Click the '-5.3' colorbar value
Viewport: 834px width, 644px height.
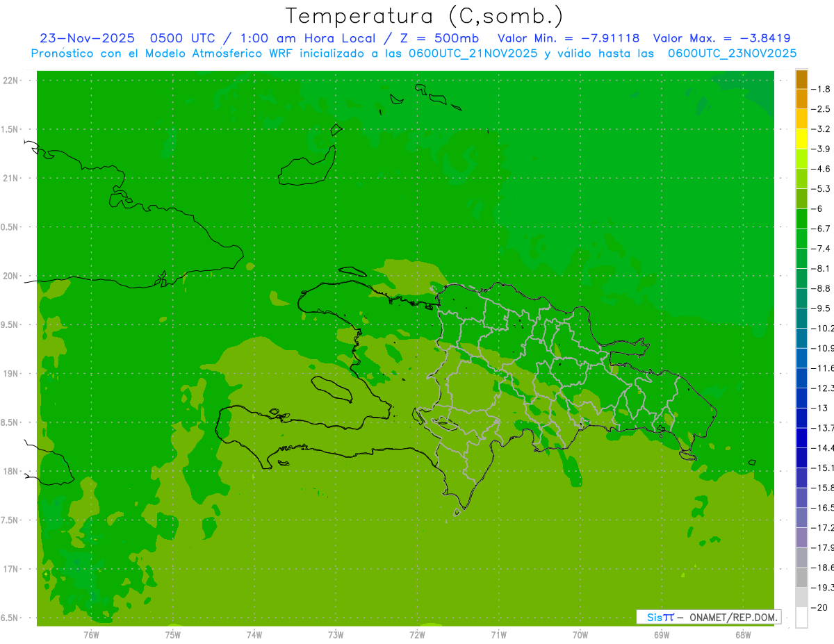pos(821,189)
